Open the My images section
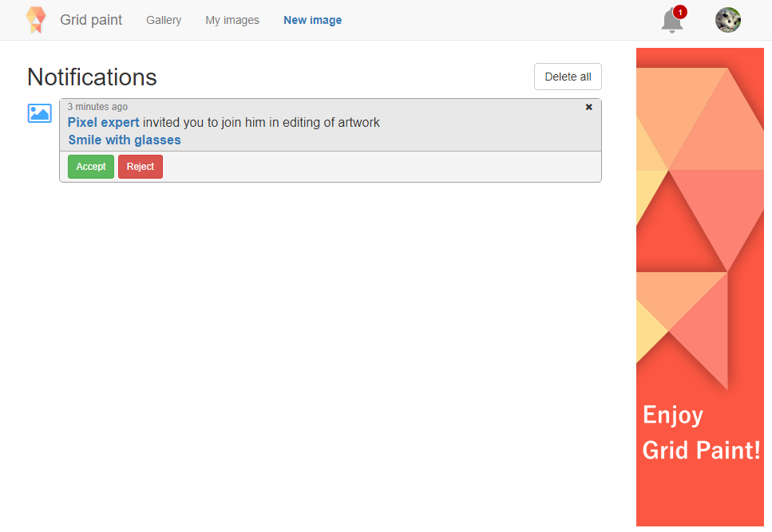The height and width of the screenshot is (532, 772). 232,20
